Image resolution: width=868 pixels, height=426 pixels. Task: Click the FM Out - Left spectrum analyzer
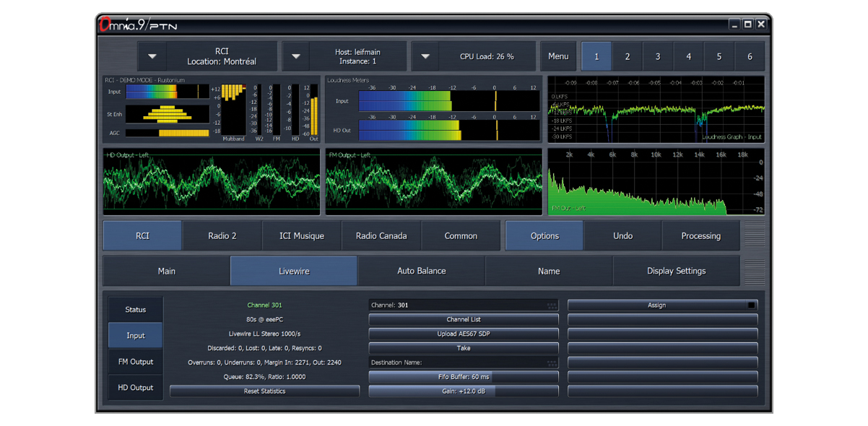point(656,182)
